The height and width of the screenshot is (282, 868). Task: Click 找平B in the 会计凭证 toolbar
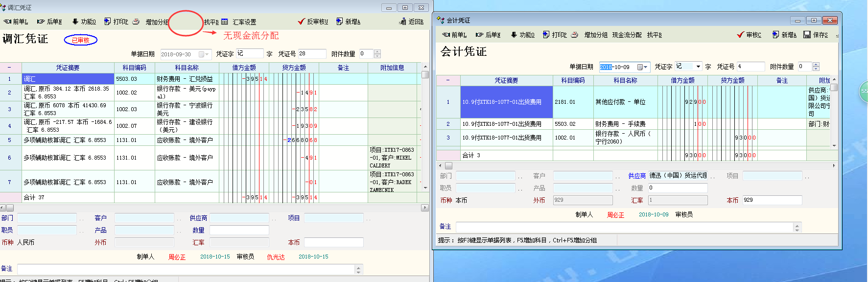point(654,35)
